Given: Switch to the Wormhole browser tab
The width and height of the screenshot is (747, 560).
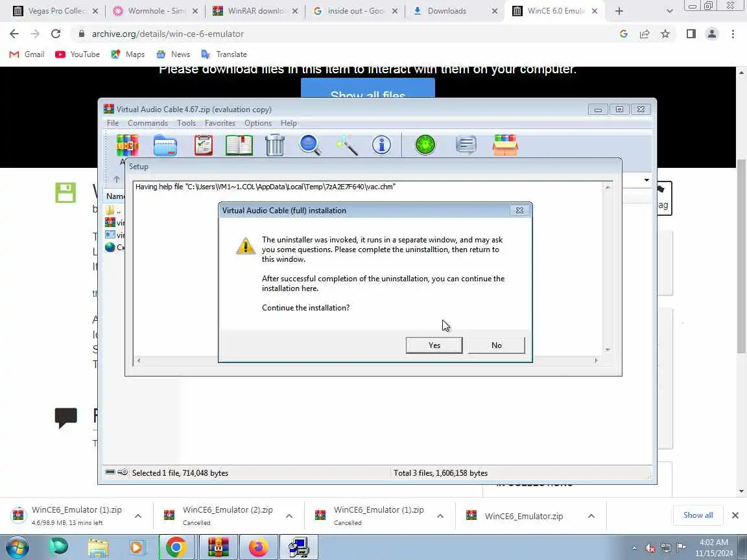Looking at the screenshot, I should pos(155,11).
